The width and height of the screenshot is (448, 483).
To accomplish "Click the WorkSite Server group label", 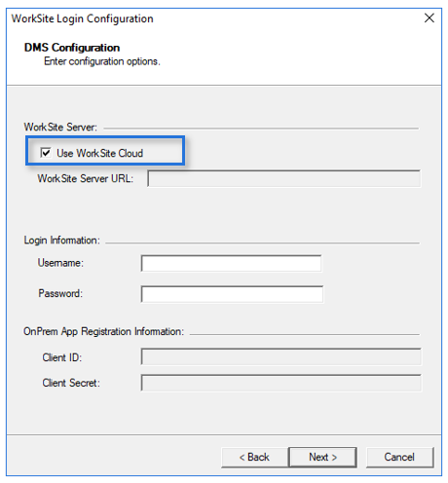I will coord(60,127).
